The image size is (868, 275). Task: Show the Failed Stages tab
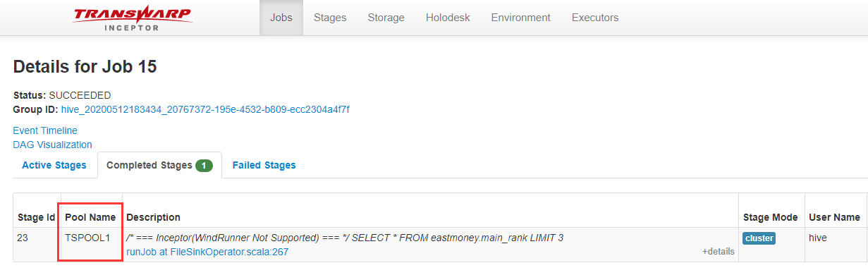coord(264,165)
